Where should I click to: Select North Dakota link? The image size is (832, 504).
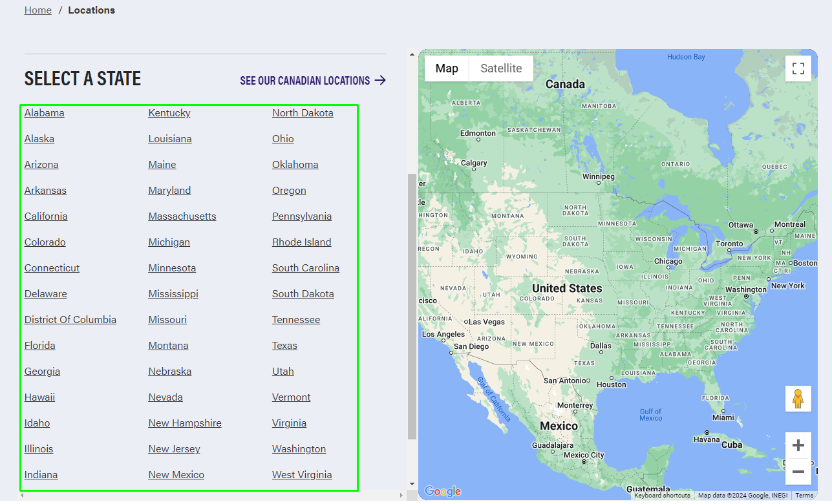[303, 113]
